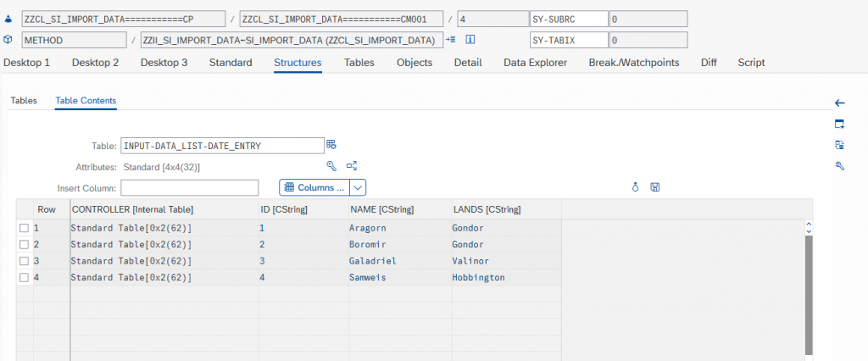The height and width of the screenshot is (361, 868).
Task: Click the ID cell with value 3
Action: [x=303, y=261]
